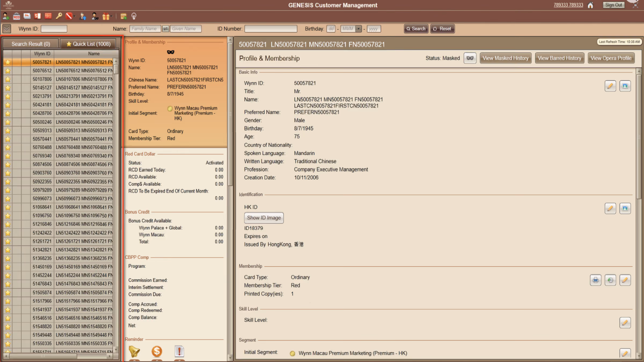Viewport: 644px width, 362px height.
Task: Edit Identification with pencil icon
Action: coord(610,208)
